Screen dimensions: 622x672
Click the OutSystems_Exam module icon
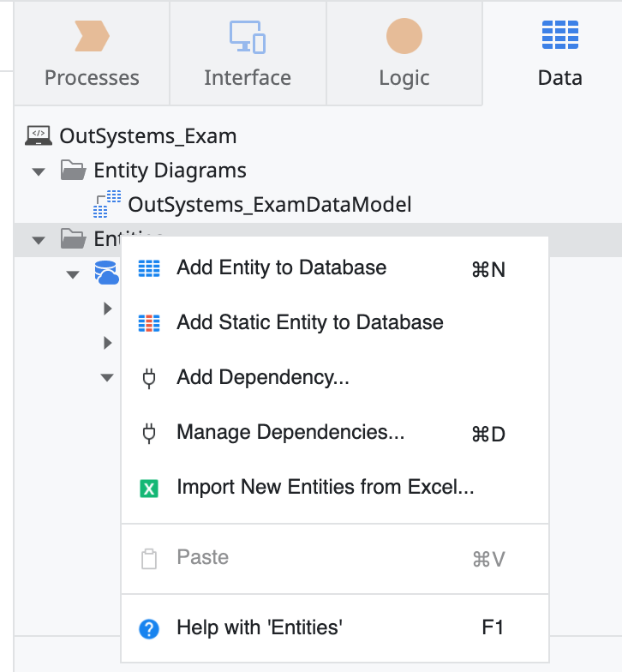[x=39, y=135]
